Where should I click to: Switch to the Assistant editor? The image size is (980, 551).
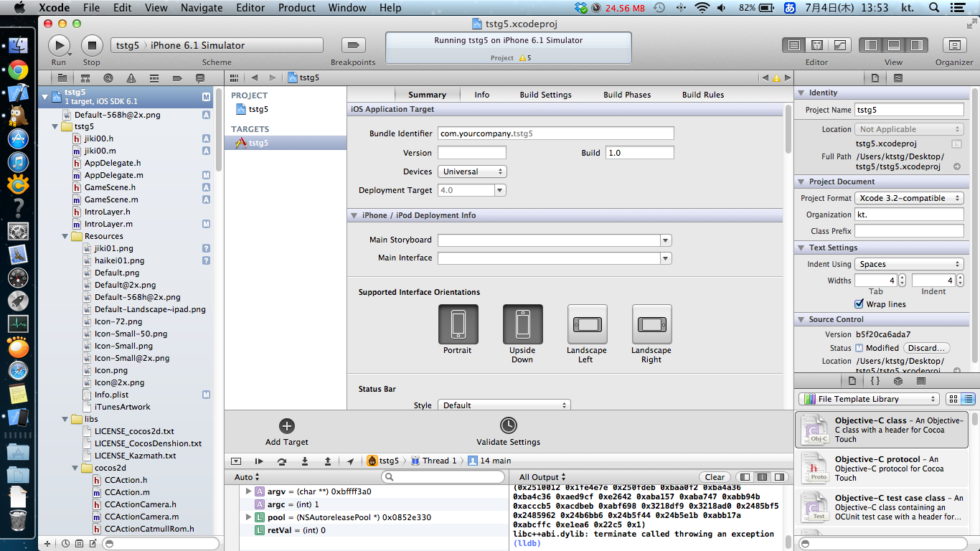click(x=816, y=45)
